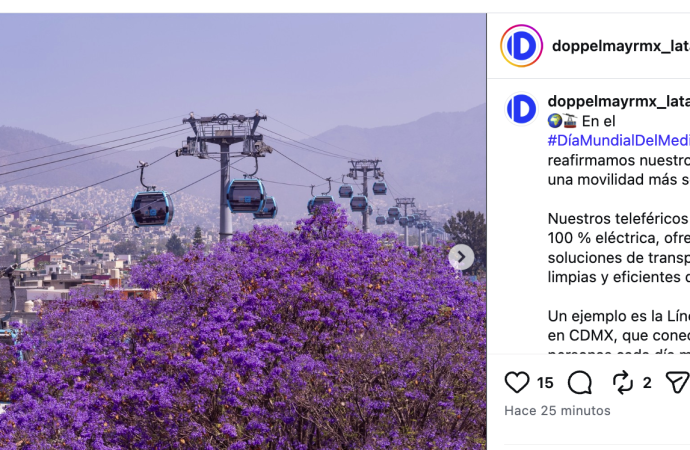The image size is (690, 450).
Task: Open doppelmayrmx_lata username in post header
Action: [x=620, y=46]
